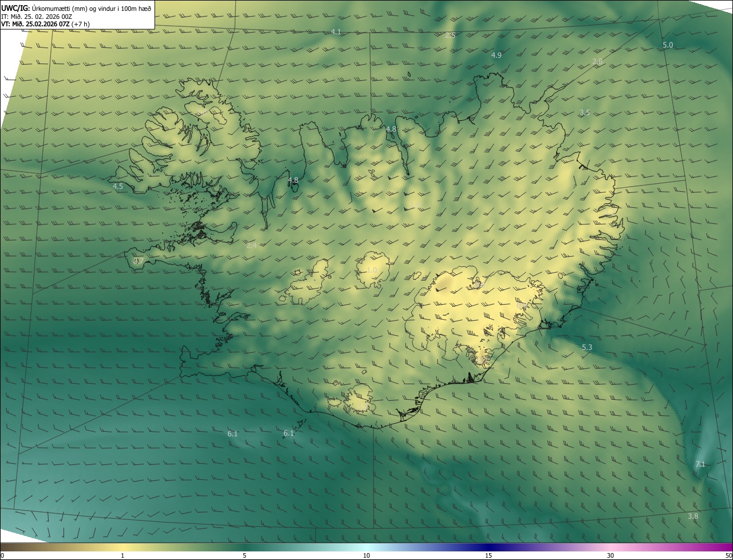Click the 2.4 value label
This screenshot has width=733, height=560.
coord(252,246)
